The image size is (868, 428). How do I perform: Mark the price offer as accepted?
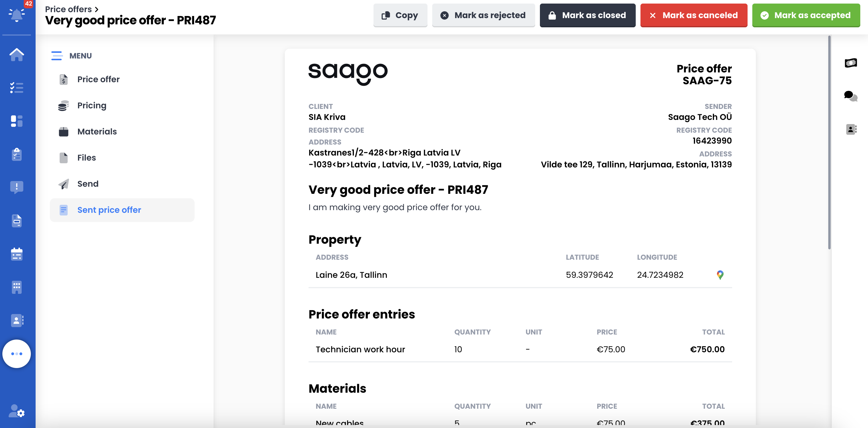[x=806, y=15]
